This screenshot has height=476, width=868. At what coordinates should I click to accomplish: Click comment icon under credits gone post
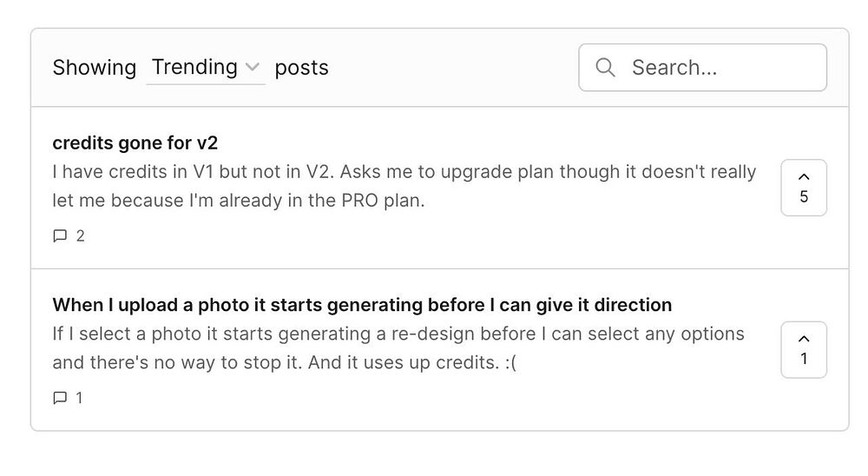[60, 235]
